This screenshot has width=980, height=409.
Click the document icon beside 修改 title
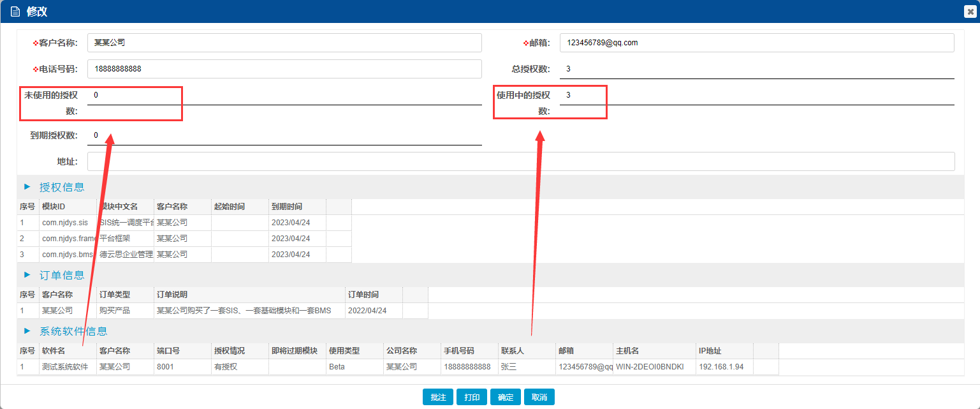pos(15,11)
